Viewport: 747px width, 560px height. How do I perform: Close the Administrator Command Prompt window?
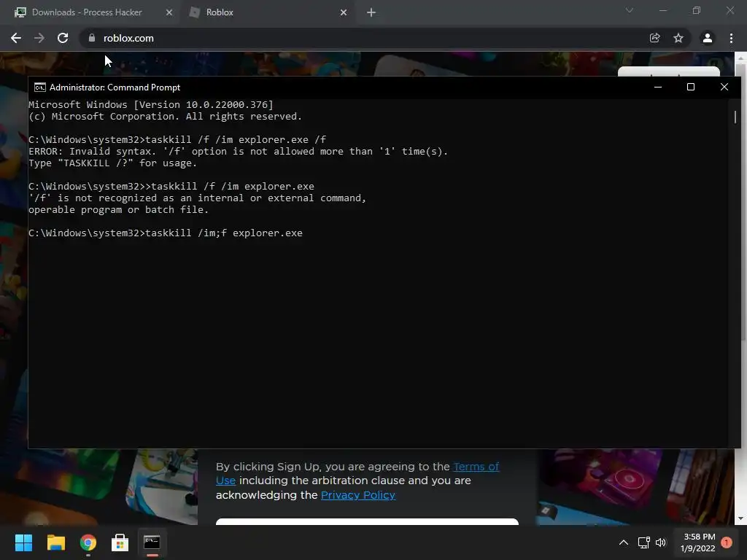pyautogui.click(x=724, y=87)
